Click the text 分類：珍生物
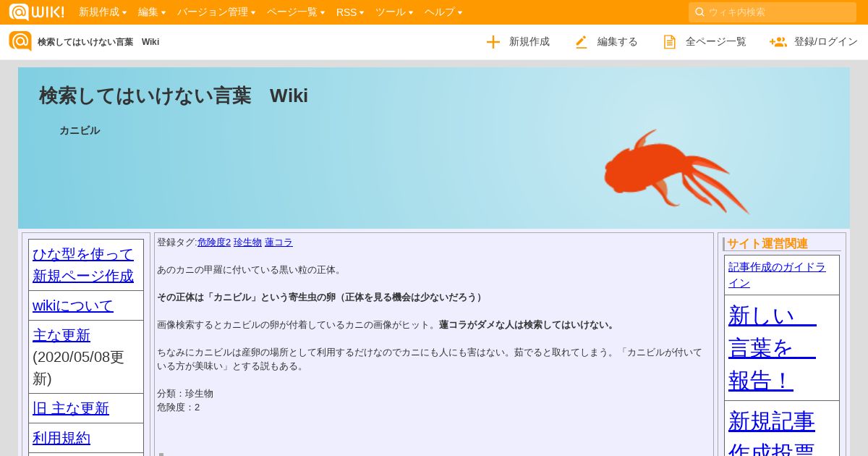Screen dimensions: 868x456 point(185,394)
